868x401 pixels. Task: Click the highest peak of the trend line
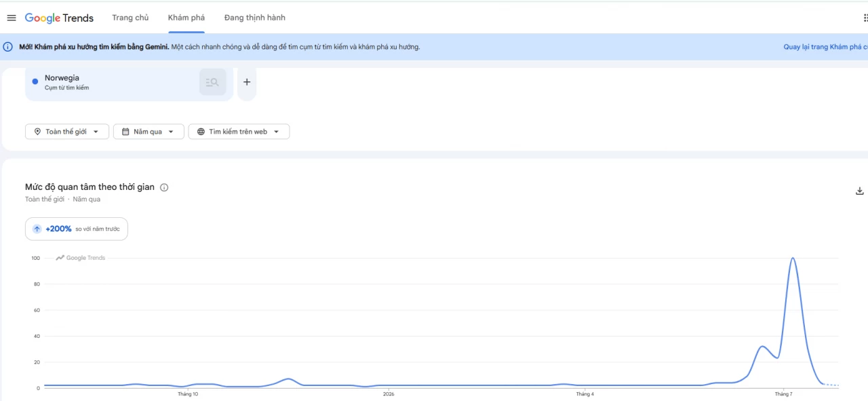792,259
